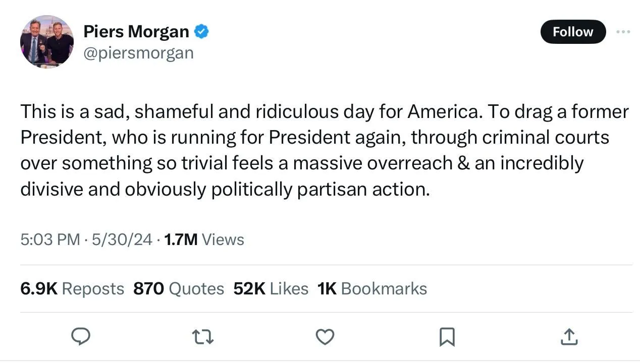Click the word "Views" beside 1.7M
The image size is (640, 364).
pyautogui.click(x=223, y=239)
